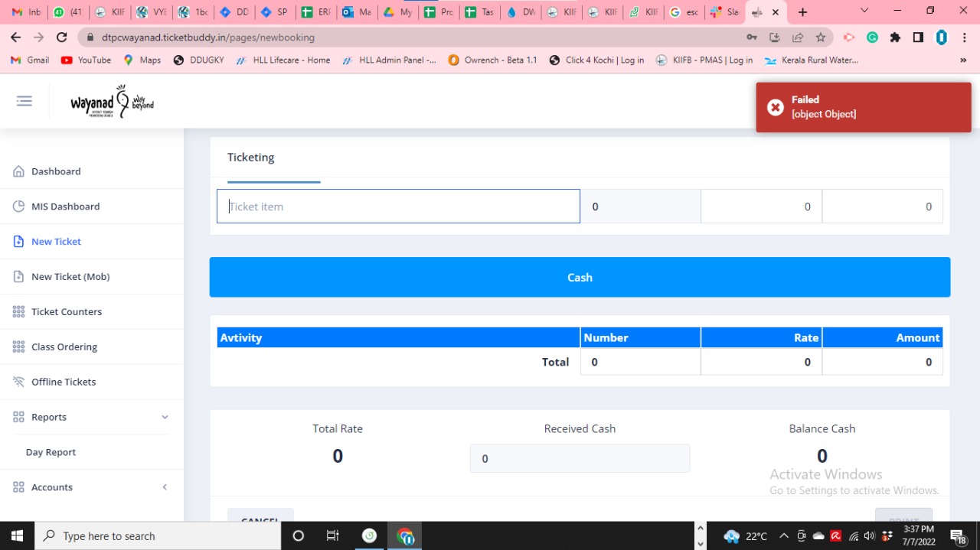Open the Extensions puzzle icon
The image size is (980, 550).
tap(895, 37)
